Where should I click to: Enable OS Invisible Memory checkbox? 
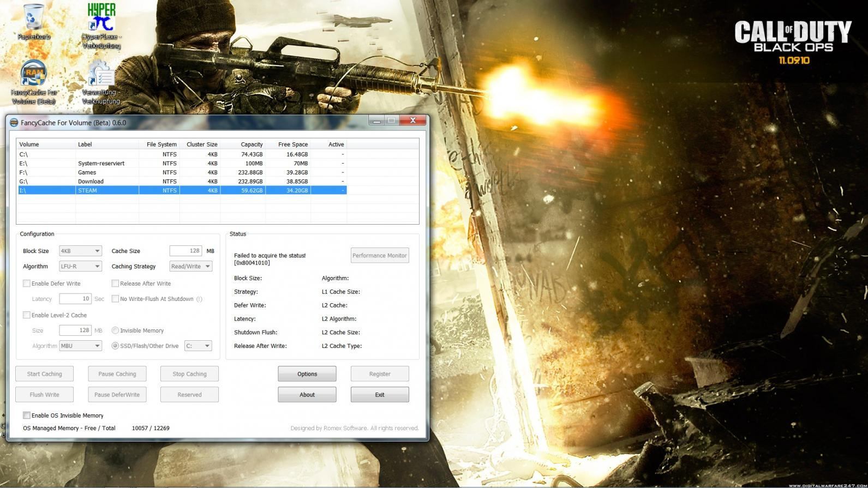[x=26, y=415]
